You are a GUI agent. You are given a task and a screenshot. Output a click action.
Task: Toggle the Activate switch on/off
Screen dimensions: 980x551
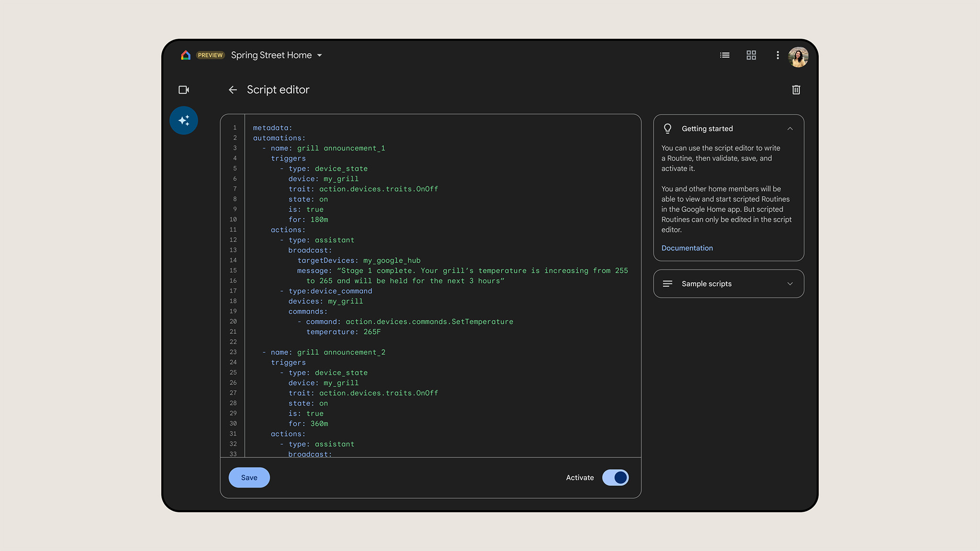pyautogui.click(x=615, y=478)
